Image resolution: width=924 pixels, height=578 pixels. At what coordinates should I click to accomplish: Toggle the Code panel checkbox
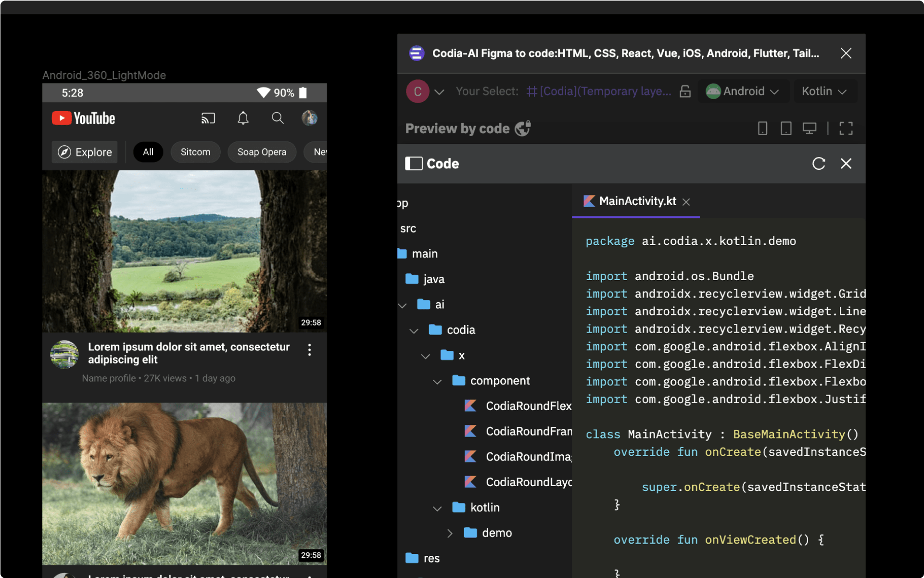tap(415, 164)
